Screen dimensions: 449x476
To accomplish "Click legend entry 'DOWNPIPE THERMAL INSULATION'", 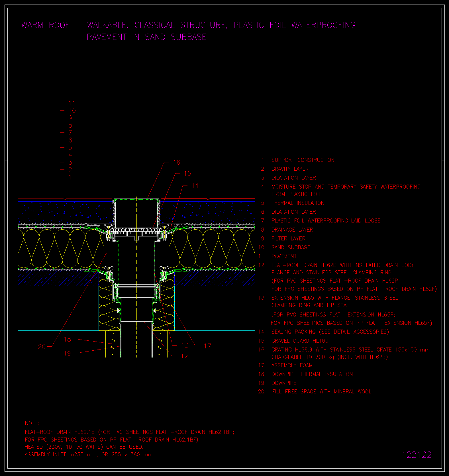I will coord(312,374).
